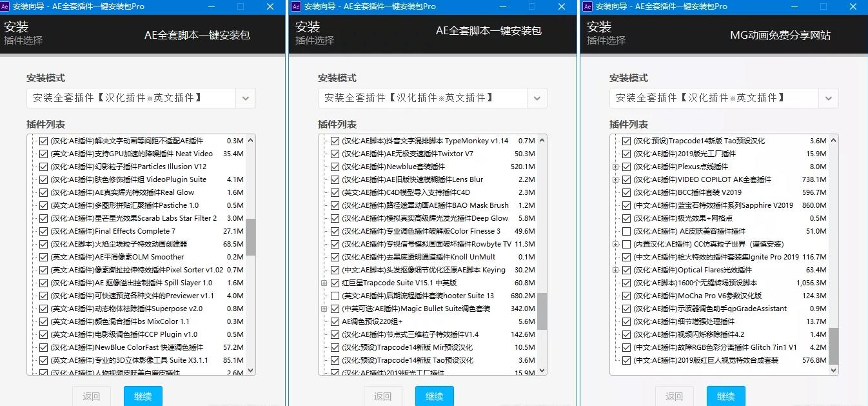Select the VideoPlugin Suite row label

click(x=128, y=179)
